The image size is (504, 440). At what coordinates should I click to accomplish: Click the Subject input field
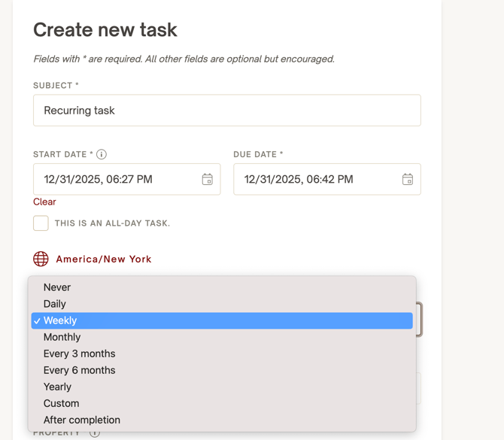[226, 111]
